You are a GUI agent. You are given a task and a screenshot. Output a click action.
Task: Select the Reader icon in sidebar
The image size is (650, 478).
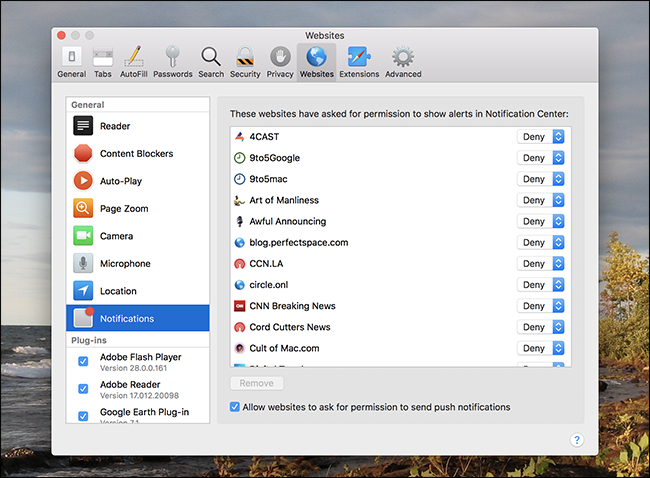coord(83,126)
